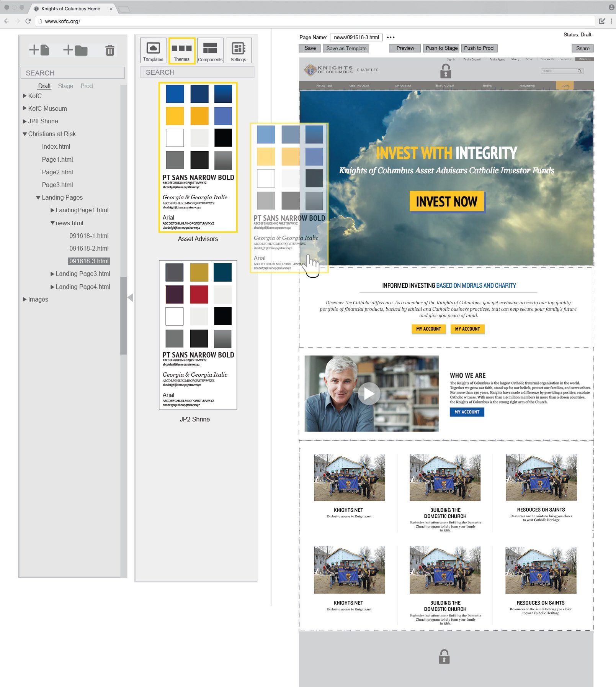Click the add new file icon
Viewport: 616px width, 687px height.
tap(39, 50)
